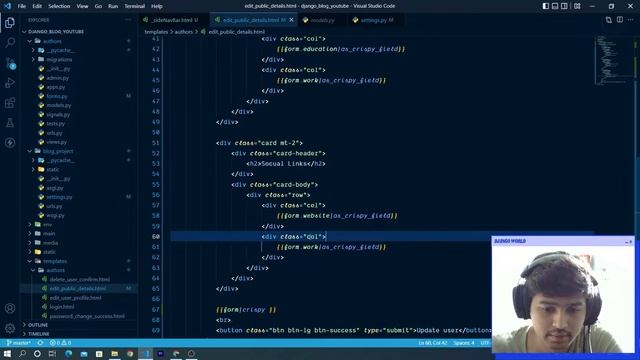Open Task View on the taskbar
640x360 pixels.
52,353
